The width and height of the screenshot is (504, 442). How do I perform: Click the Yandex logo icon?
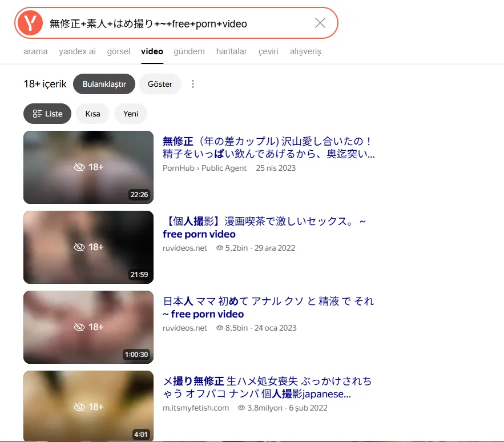pyautogui.click(x=30, y=23)
